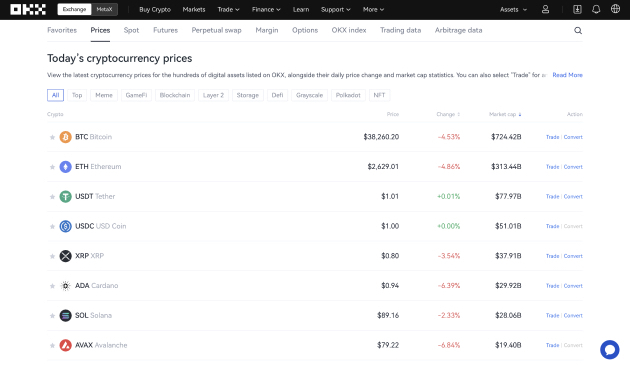Click the Read More link

[x=567, y=75]
